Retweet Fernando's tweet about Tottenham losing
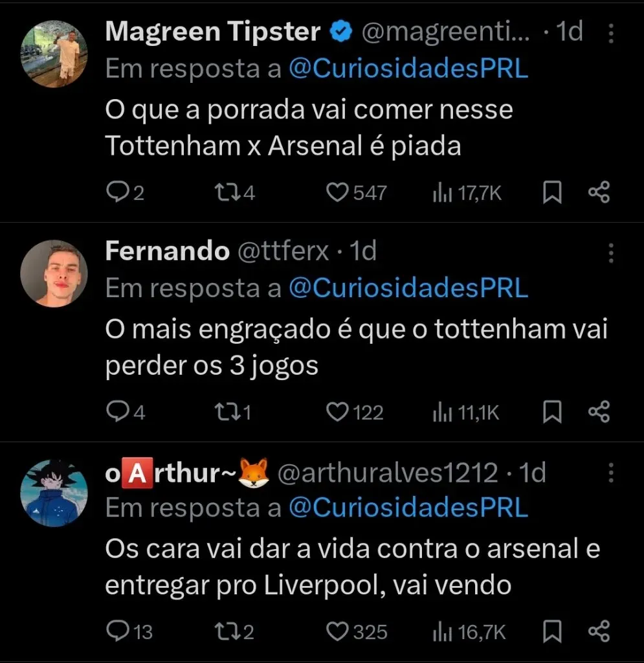 point(223,412)
